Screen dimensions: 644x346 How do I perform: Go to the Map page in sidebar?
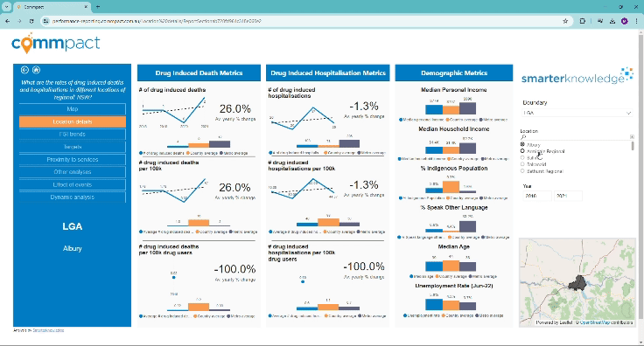click(73, 109)
